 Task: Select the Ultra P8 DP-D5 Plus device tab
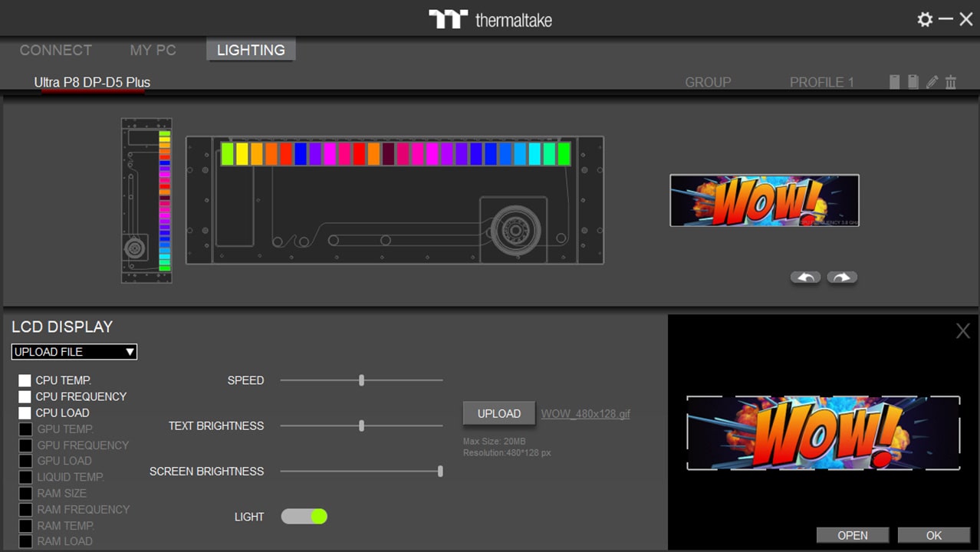[x=92, y=82]
